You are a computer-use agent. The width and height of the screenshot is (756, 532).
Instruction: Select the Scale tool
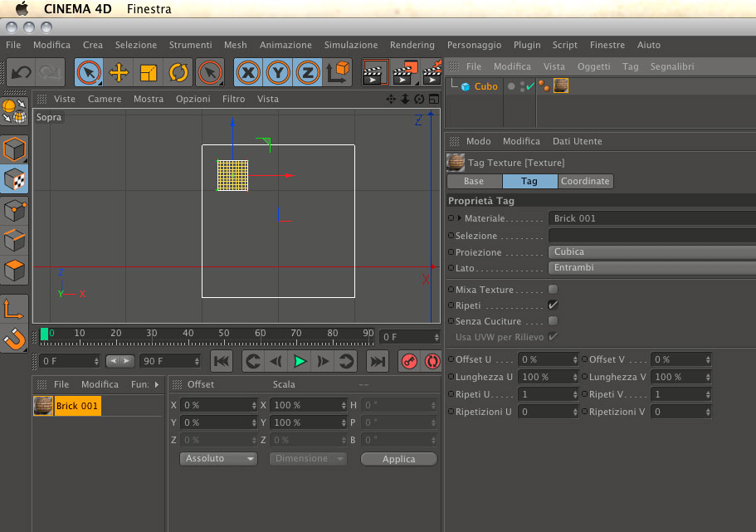coord(149,73)
